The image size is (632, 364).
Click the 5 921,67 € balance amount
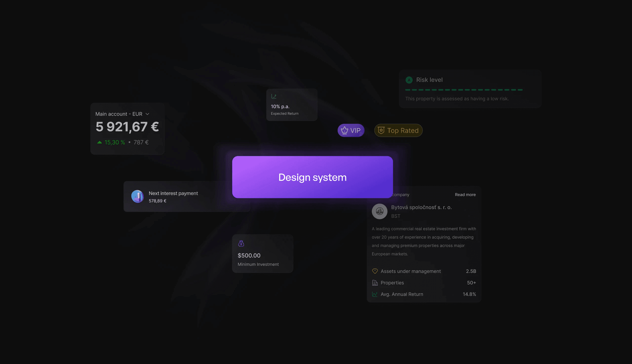point(127,127)
